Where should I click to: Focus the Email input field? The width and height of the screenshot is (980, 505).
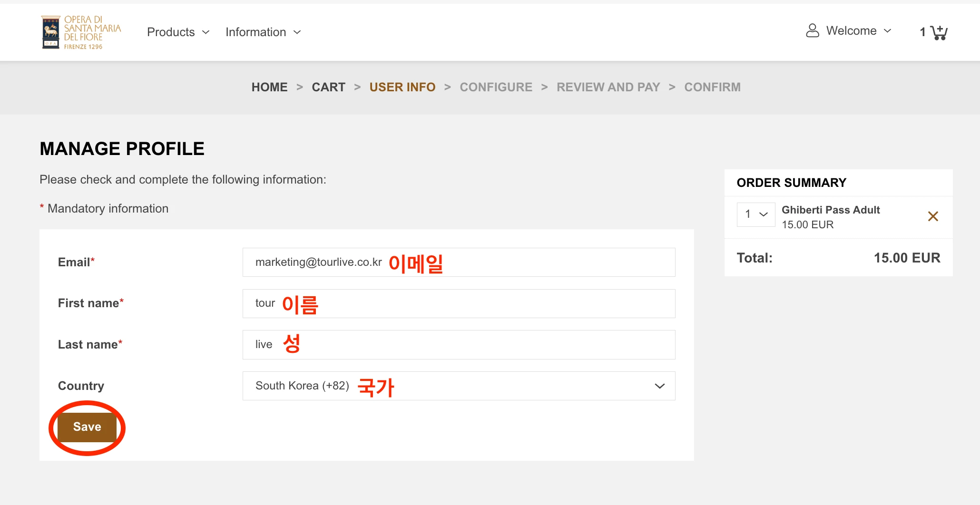459,262
